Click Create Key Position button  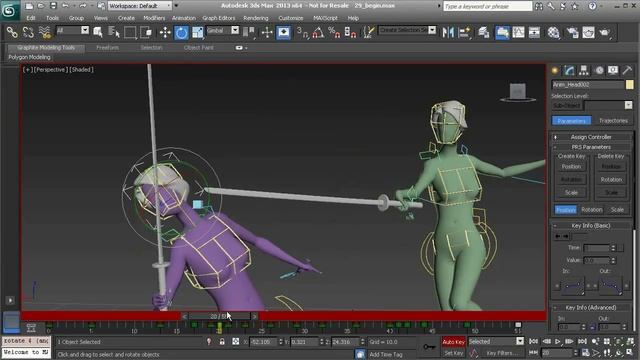tap(571, 167)
